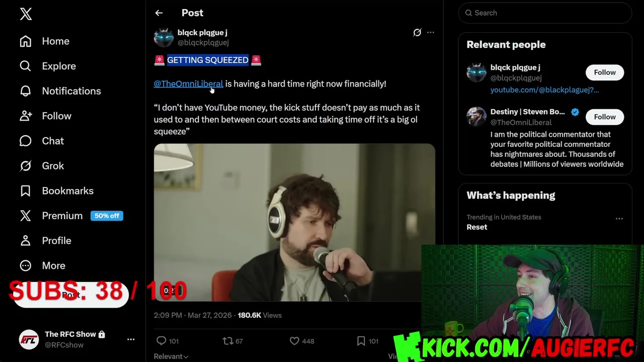Follow Destiny | Steven Bonnell account
Image resolution: width=644 pixels, height=362 pixels.
pos(605,117)
